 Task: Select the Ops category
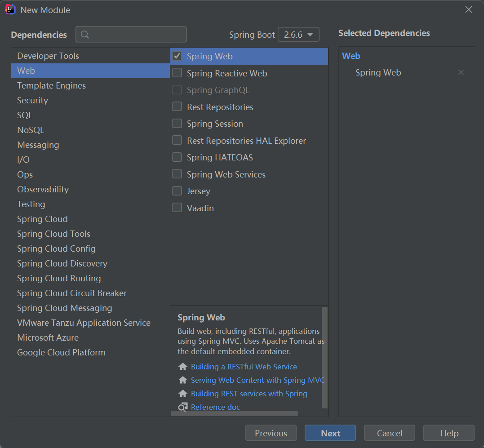[90, 174]
